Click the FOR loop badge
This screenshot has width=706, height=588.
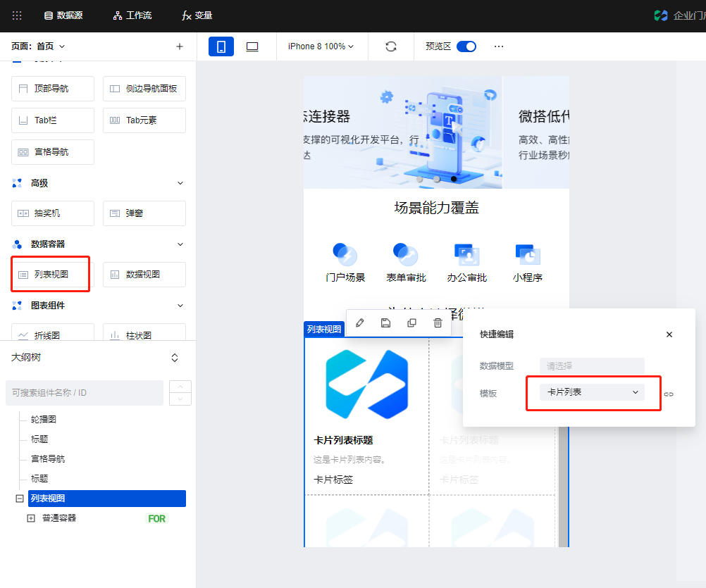tap(156, 519)
